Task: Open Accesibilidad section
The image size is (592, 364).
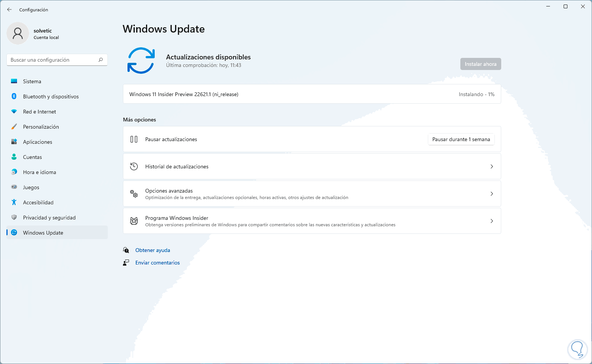Action: pos(57,202)
